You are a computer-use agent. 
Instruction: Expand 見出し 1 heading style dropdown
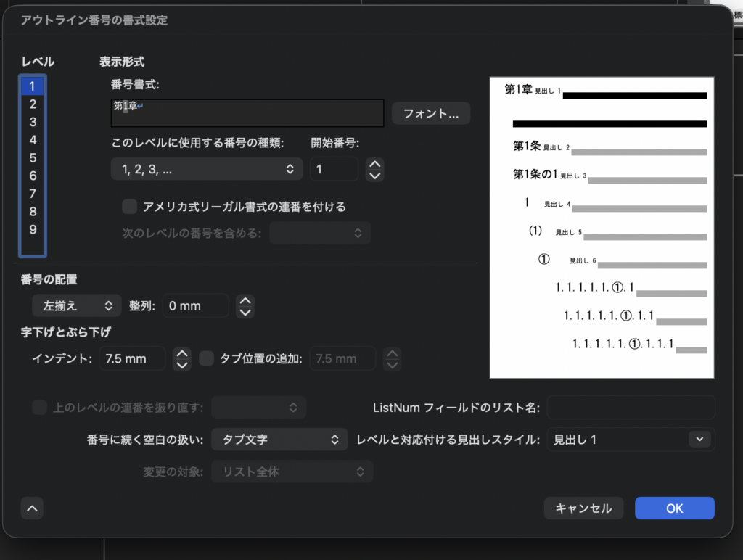point(699,440)
